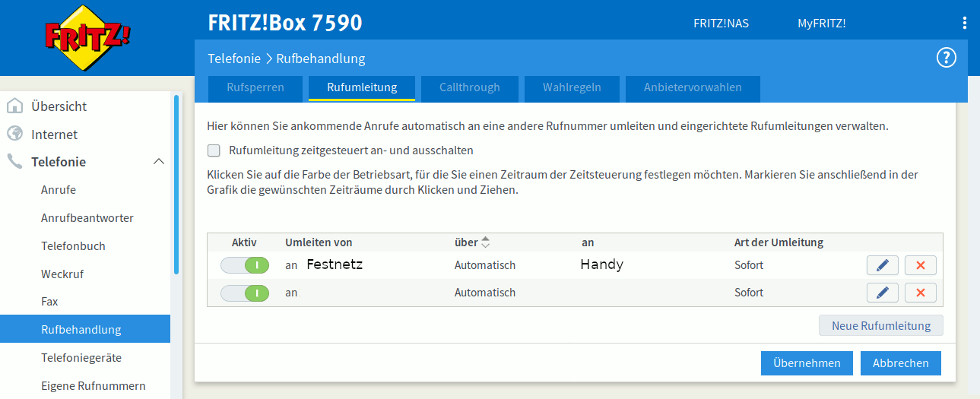
Task: Delete the second call diversion row
Action: [x=920, y=293]
